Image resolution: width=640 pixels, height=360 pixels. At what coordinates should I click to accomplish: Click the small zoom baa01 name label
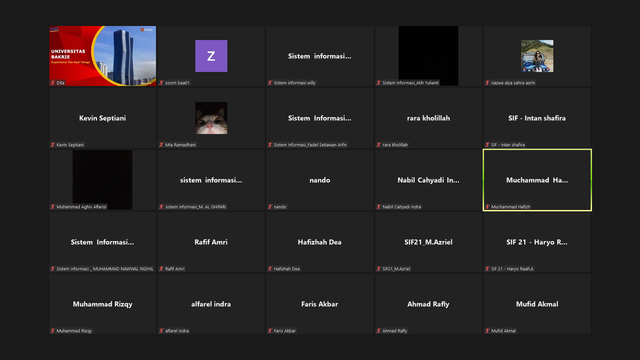[177, 83]
